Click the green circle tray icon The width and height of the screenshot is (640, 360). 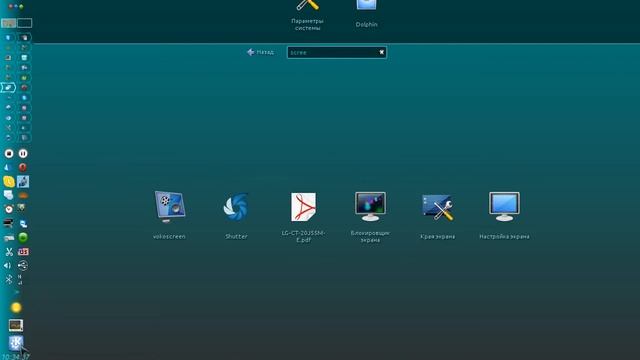[23, 238]
